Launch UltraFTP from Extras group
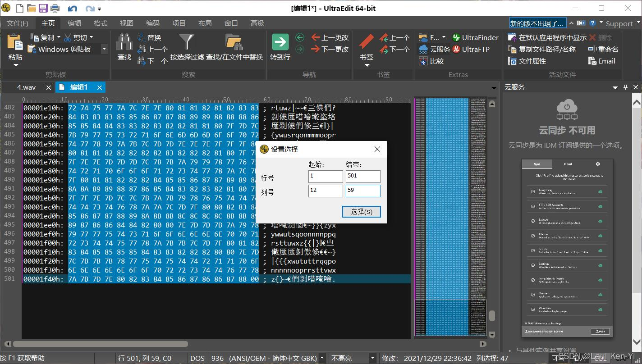The height and width of the screenshot is (364, 642). (x=471, y=49)
